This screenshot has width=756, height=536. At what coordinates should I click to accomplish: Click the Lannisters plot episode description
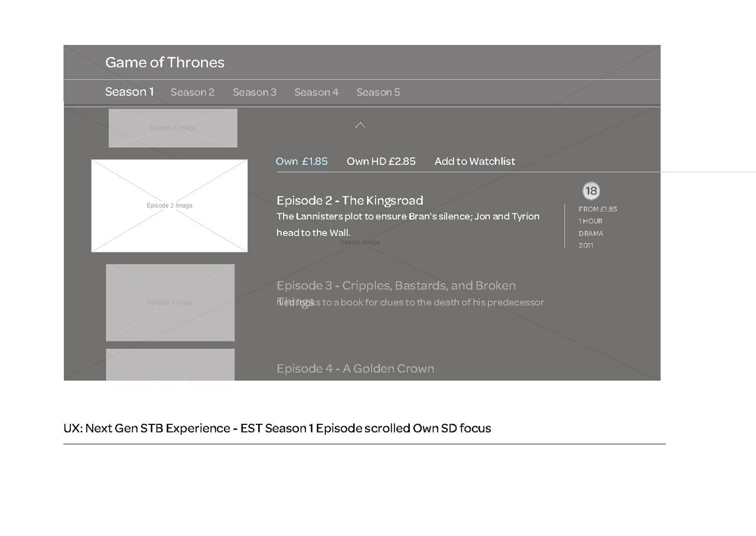click(408, 225)
